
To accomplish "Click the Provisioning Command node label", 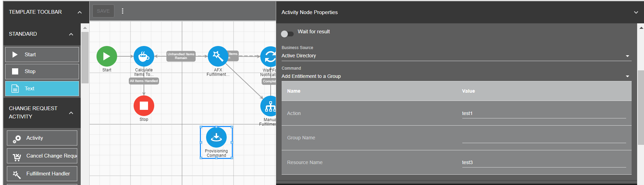I will tap(216, 153).
